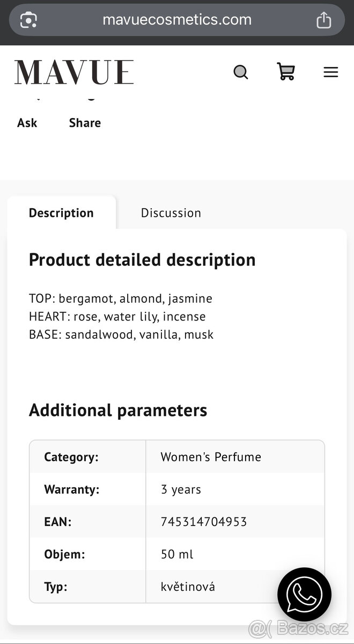Click the Ask link
The image size is (354, 644).
point(27,123)
